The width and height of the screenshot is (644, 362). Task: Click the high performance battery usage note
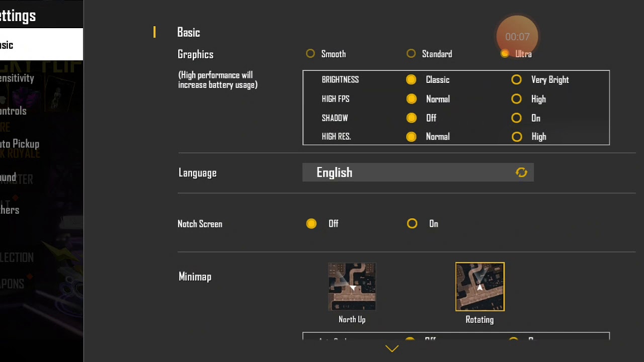(218, 80)
